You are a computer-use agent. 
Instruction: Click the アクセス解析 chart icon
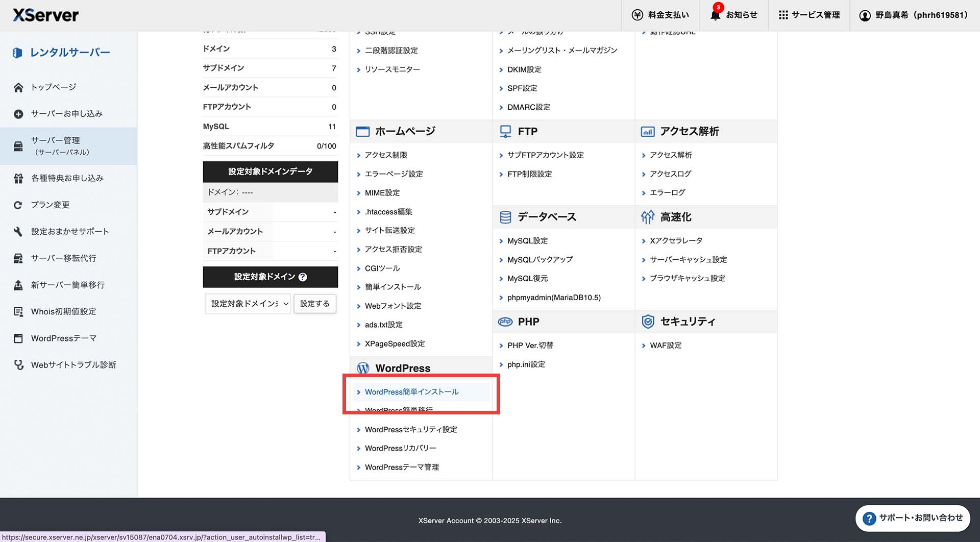click(x=648, y=132)
